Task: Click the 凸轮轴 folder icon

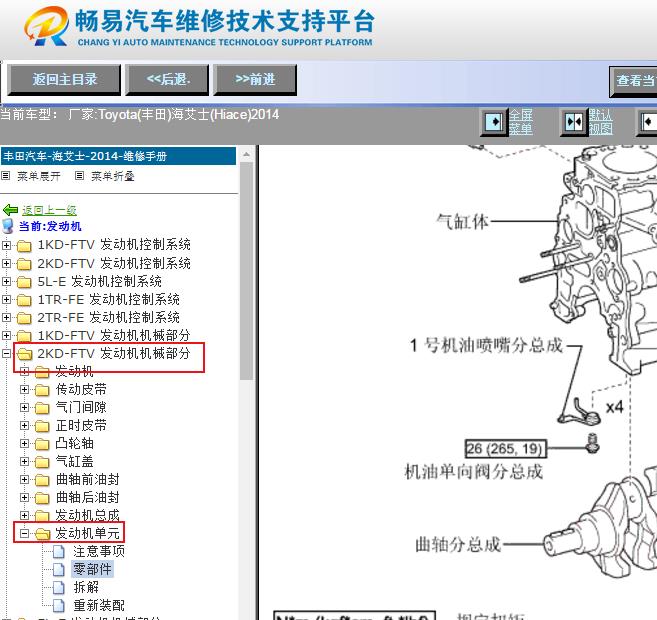Action: (42, 444)
